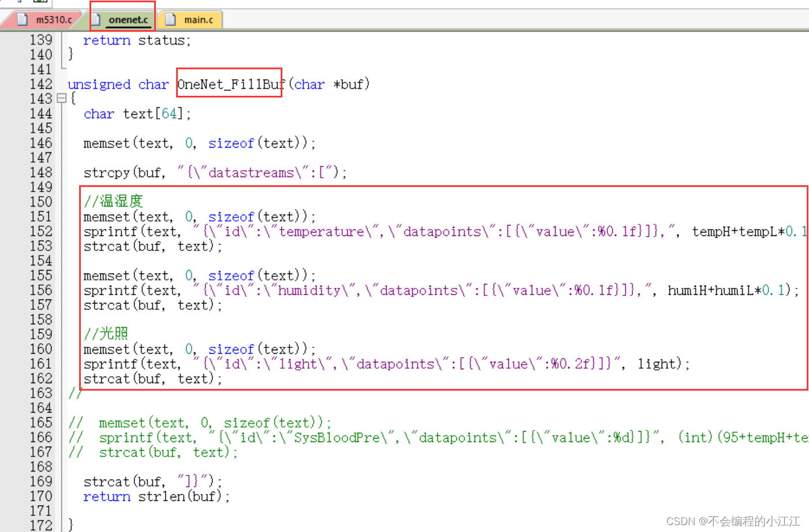
Task: Click the OneNet_FillBuf function name
Action: click(x=232, y=84)
